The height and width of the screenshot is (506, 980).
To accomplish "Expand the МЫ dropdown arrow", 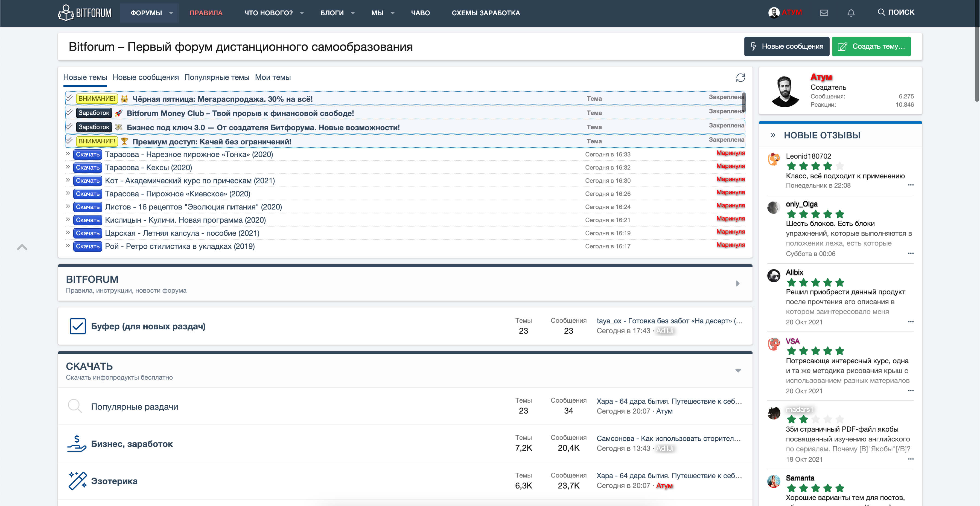I will coord(393,13).
